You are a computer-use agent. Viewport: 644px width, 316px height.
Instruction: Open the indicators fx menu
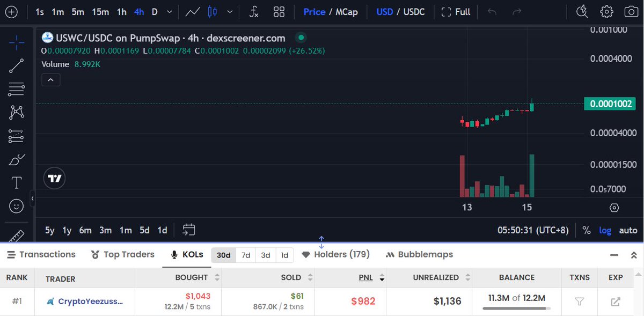click(254, 12)
